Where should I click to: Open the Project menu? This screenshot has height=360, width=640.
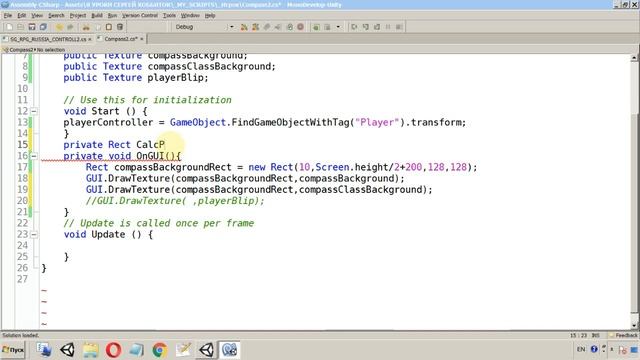coord(78,16)
